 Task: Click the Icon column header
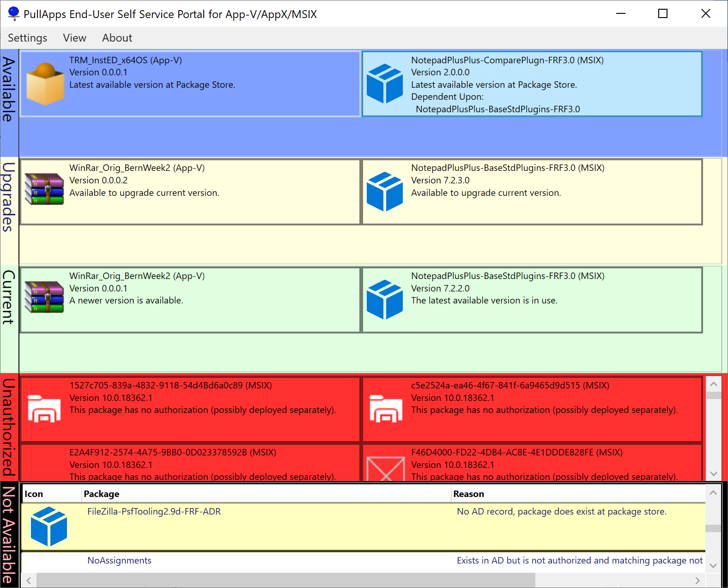point(51,494)
